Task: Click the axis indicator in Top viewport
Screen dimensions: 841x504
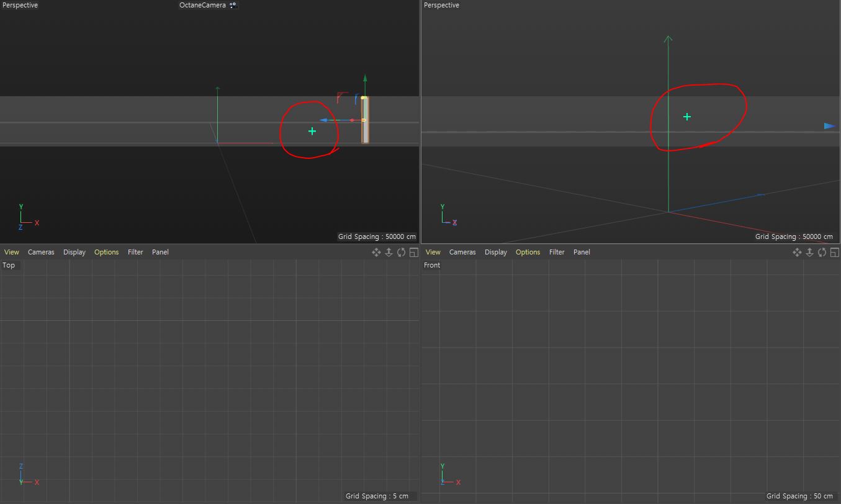Action: pos(29,475)
